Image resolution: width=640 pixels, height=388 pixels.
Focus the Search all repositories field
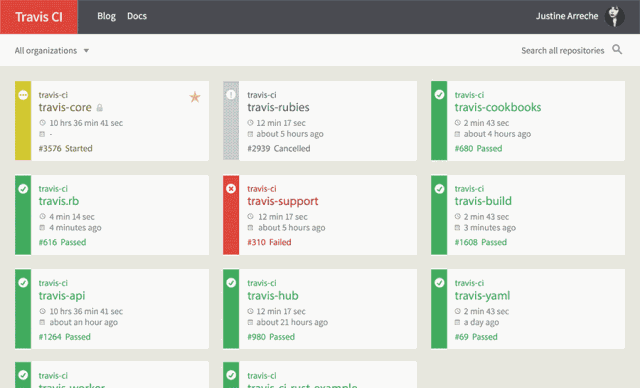[x=562, y=51]
